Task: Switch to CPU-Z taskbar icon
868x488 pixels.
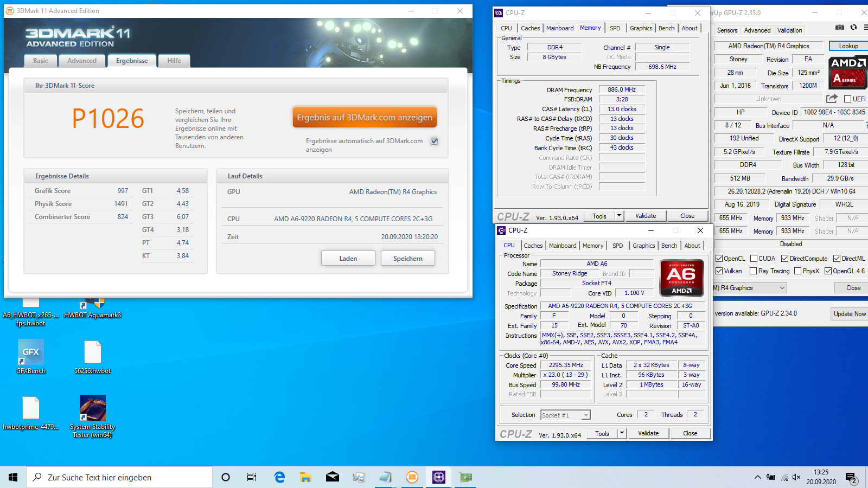Action: [x=439, y=477]
